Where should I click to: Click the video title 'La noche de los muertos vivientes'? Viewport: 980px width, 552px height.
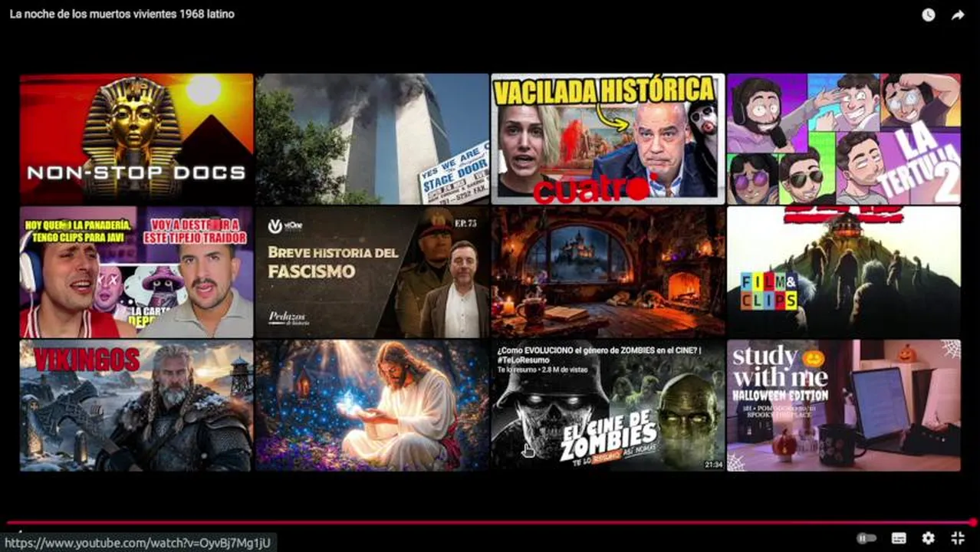122,14
